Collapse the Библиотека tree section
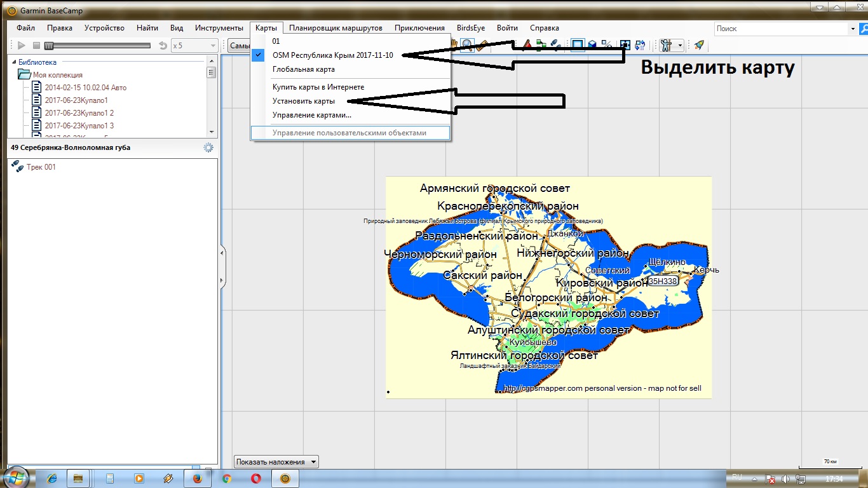 [x=14, y=62]
